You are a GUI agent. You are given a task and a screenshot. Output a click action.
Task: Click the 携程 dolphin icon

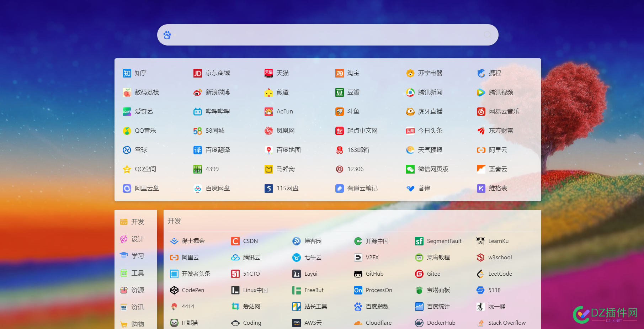click(481, 73)
